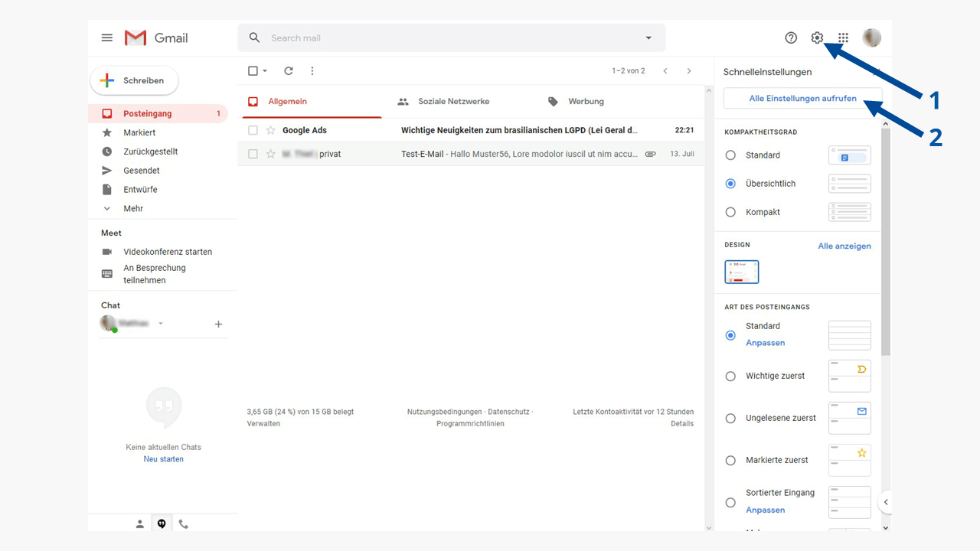This screenshot has width=980, height=551.
Task: Open the Posteingang inbox folder
Action: point(158,113)
